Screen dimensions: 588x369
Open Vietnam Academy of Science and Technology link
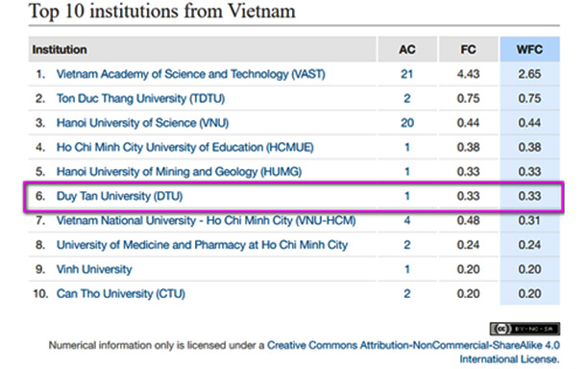click(x=190, y=74)
